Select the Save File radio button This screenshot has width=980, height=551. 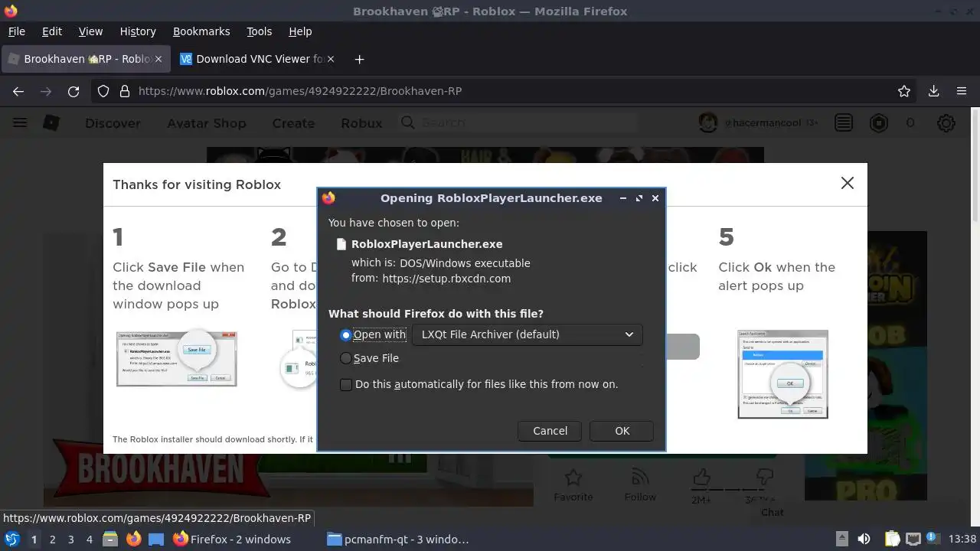(x=346, y=358)
